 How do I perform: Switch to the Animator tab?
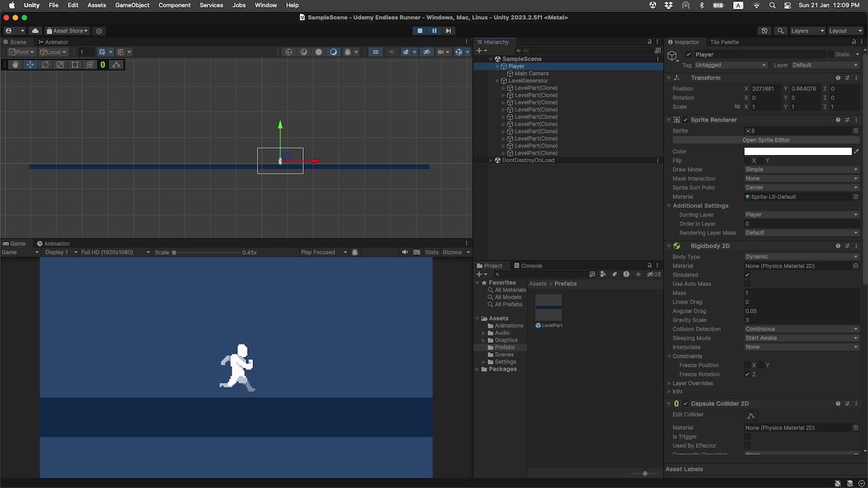[53, 42]
